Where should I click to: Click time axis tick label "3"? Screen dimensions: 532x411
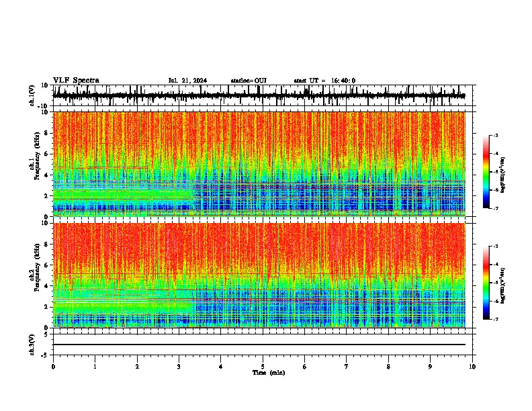tap(179, 367)
